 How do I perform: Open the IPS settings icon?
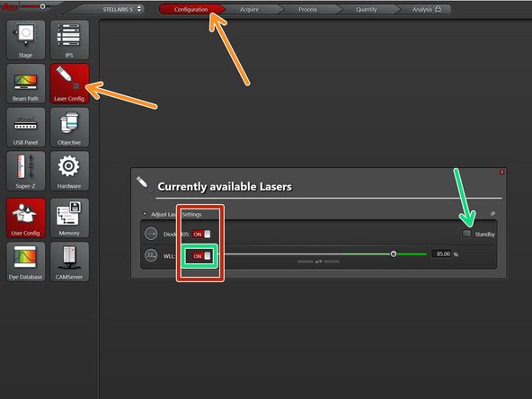(x=69, y=40)
